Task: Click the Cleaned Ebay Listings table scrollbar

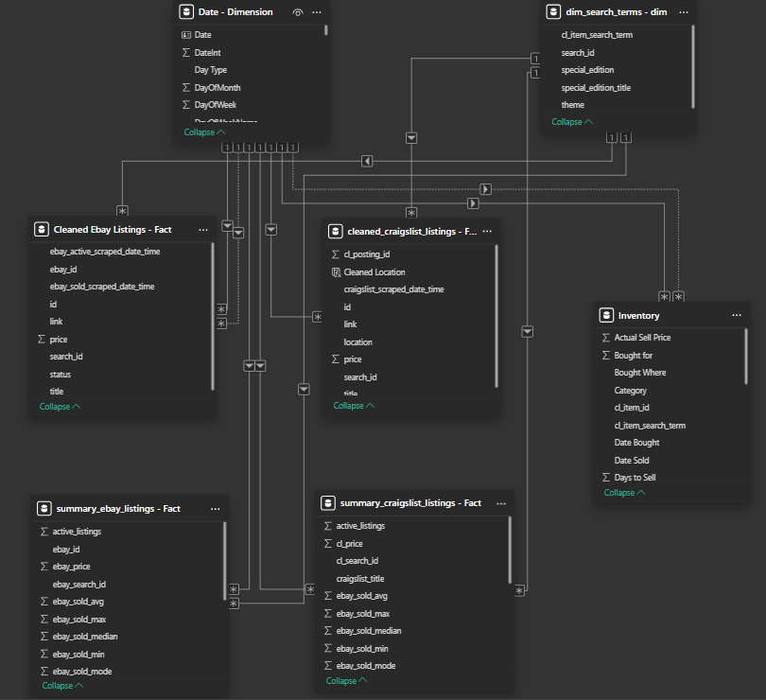Action: 213,317
